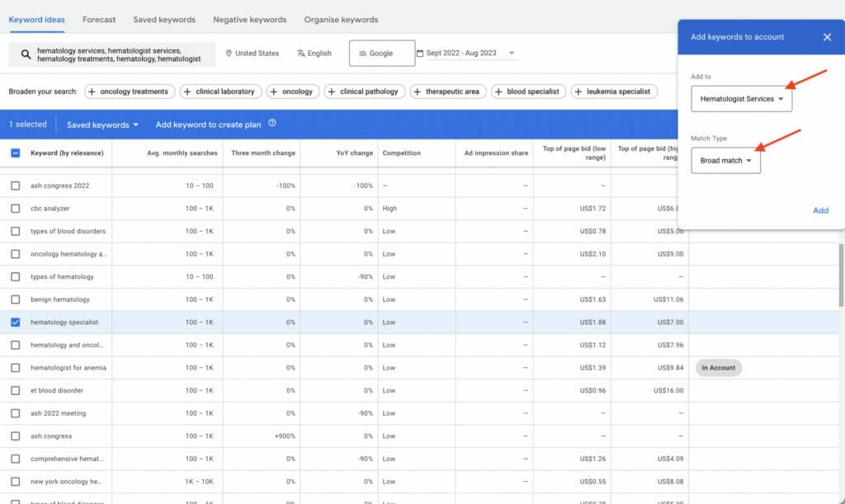Screen dimensions: 845x504
Task: Add the blood specialist suggestion chip
Action: tap(528, 92)
